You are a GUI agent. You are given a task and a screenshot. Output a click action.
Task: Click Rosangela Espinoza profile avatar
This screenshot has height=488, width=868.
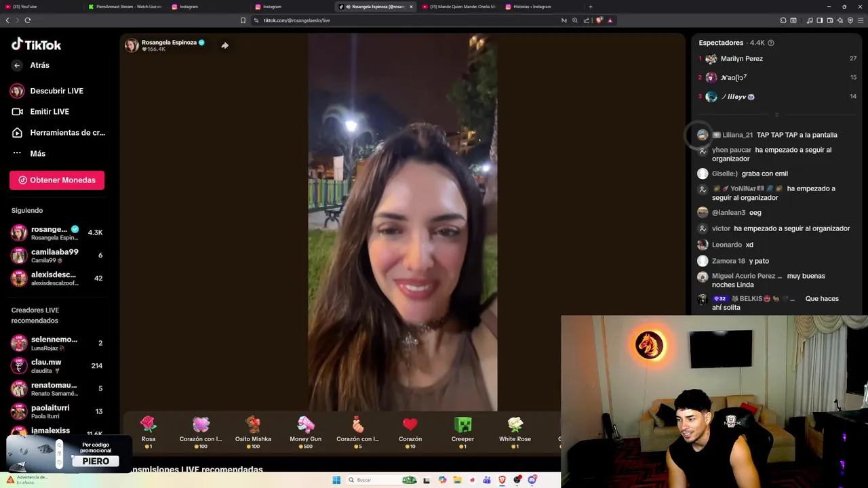point(132,45)
